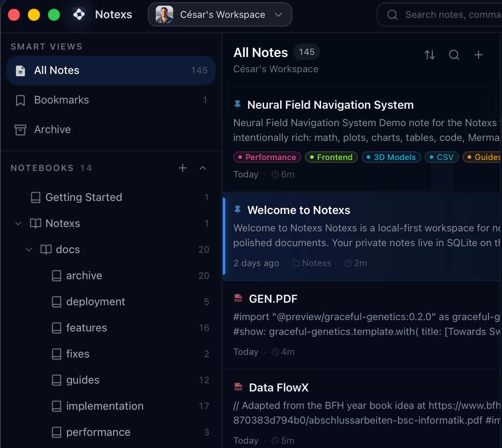The image size is (502, 448).
Task: Sort notes with the arrows icon
Action: click(x=430, y=55)
